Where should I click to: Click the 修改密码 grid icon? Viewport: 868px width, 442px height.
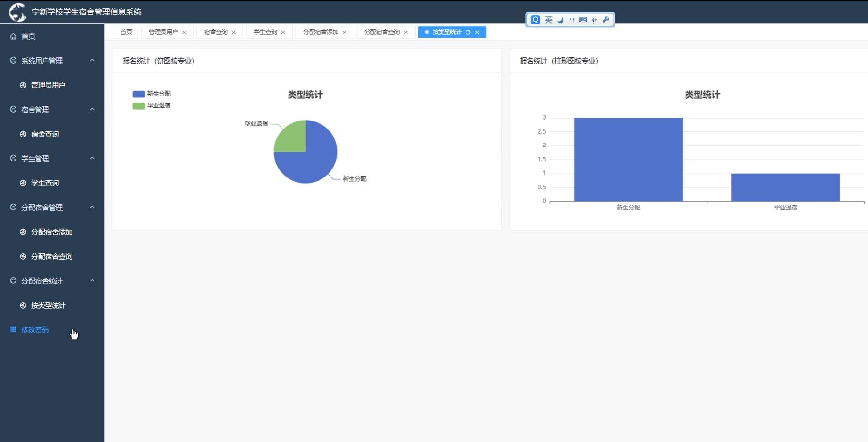(x=13, y=329)
